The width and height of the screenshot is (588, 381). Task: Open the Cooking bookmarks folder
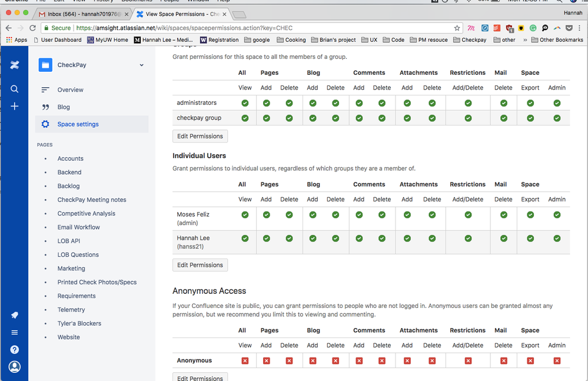[291, 40]
